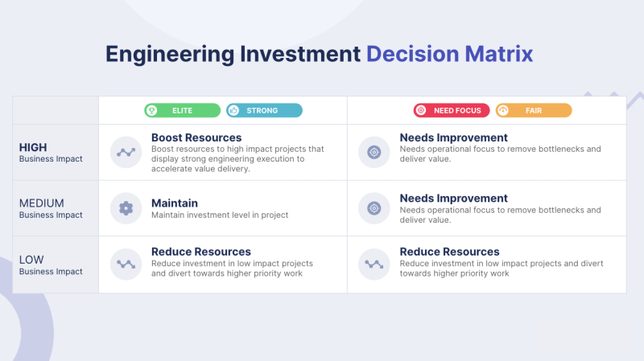Screen dimensions: 644x361
Task: Select the green ELITE pill label
Action: [183, 110]
